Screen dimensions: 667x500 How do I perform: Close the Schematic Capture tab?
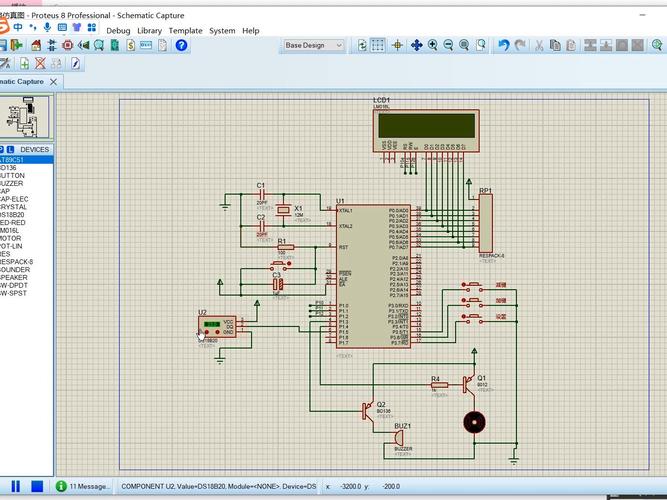coord(54,82)
